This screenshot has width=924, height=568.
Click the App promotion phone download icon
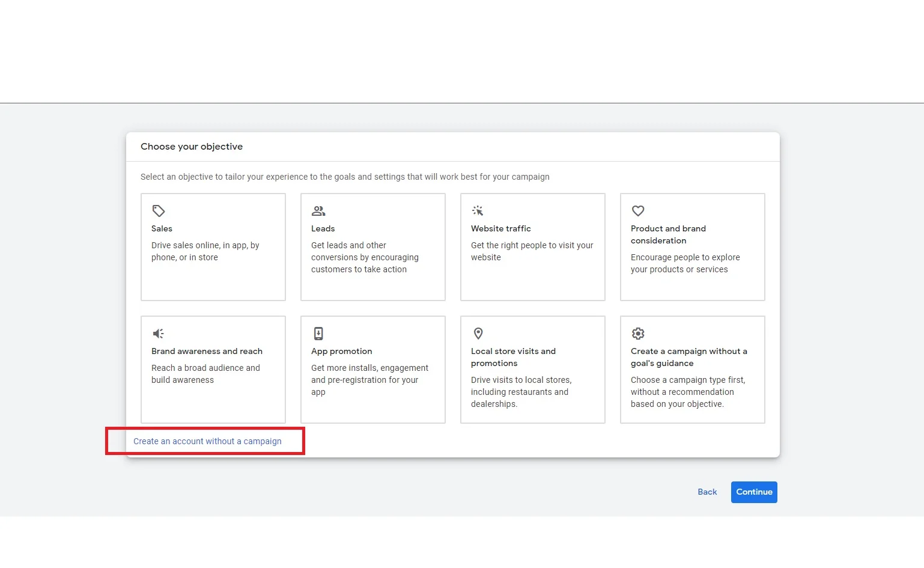[x=318, y=334]
